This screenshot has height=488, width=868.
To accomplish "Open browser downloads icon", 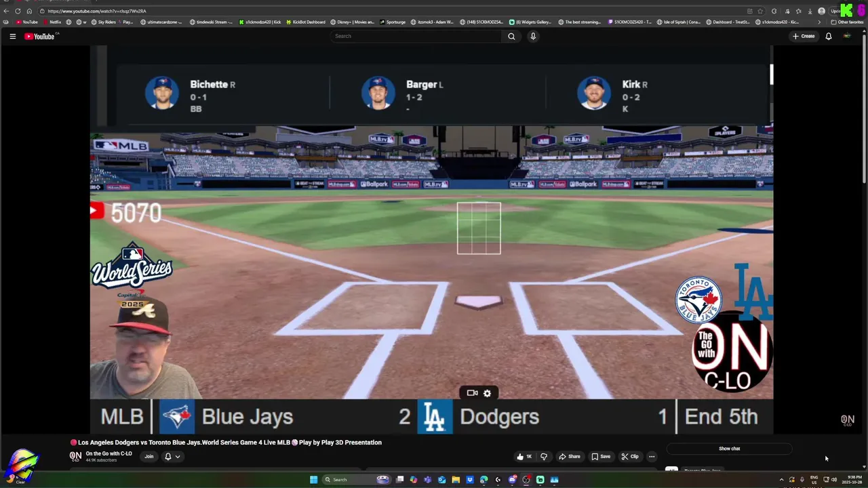I will (809, 11).
